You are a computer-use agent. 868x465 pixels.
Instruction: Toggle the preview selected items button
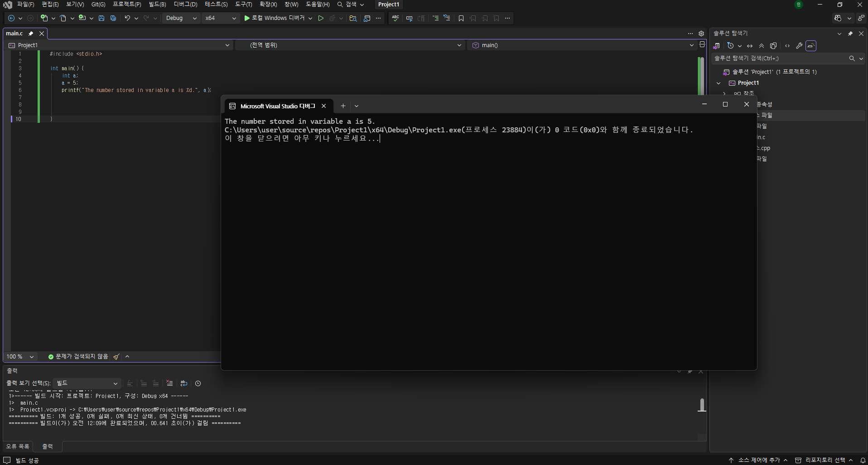[811, 46]
